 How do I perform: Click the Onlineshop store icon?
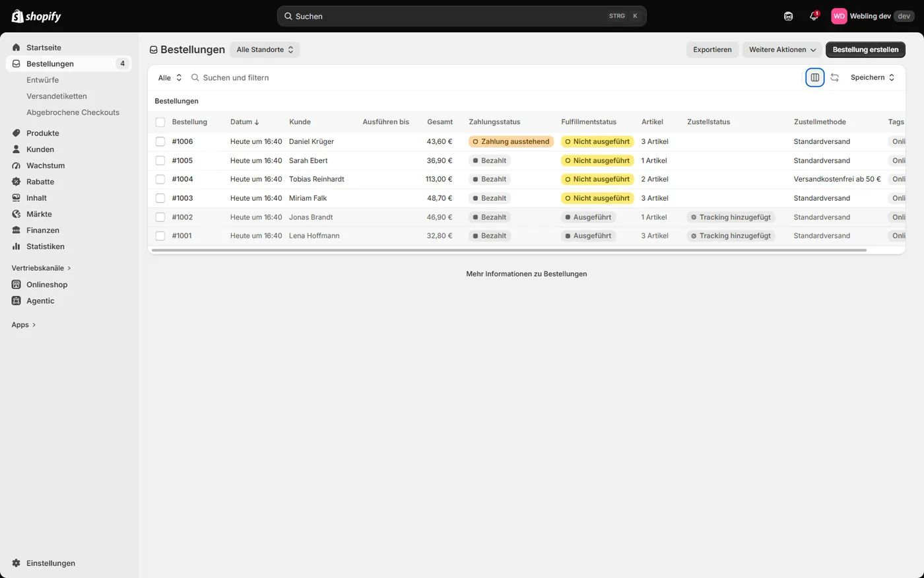16,284
